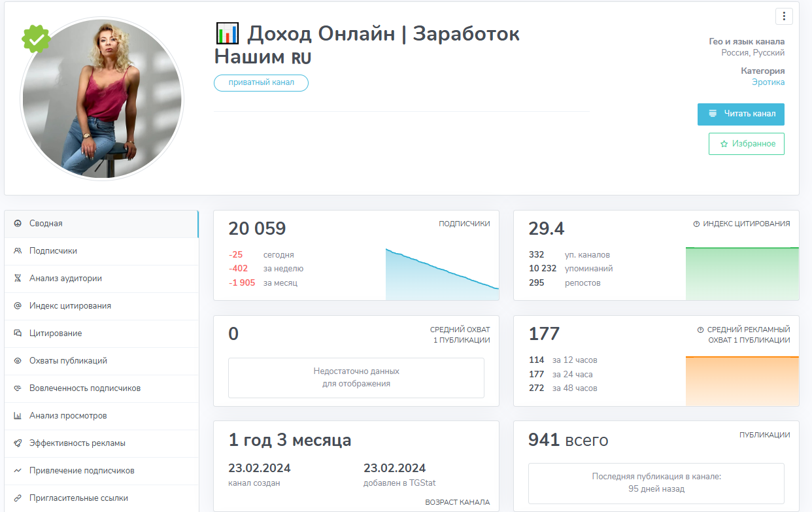Toggle Избранное favorite star for this channel
Screen dimensions: 812x512
pos(746,143)
